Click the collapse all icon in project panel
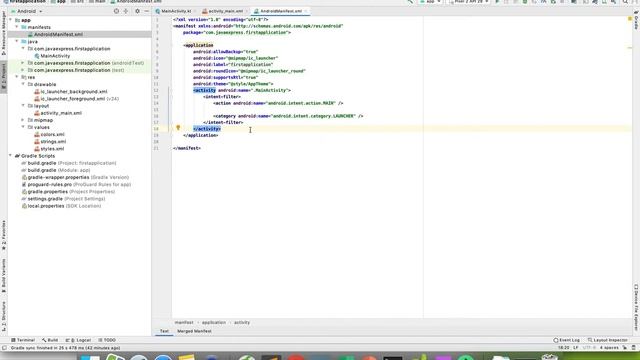 click(126, 11)
